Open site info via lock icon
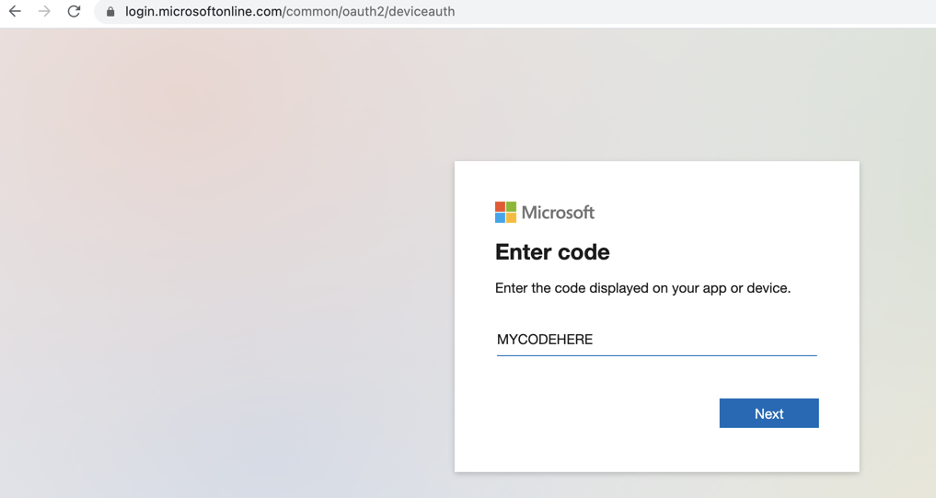Image resolution: width=936 pixels, height=498 pixels. coord(111,12)
